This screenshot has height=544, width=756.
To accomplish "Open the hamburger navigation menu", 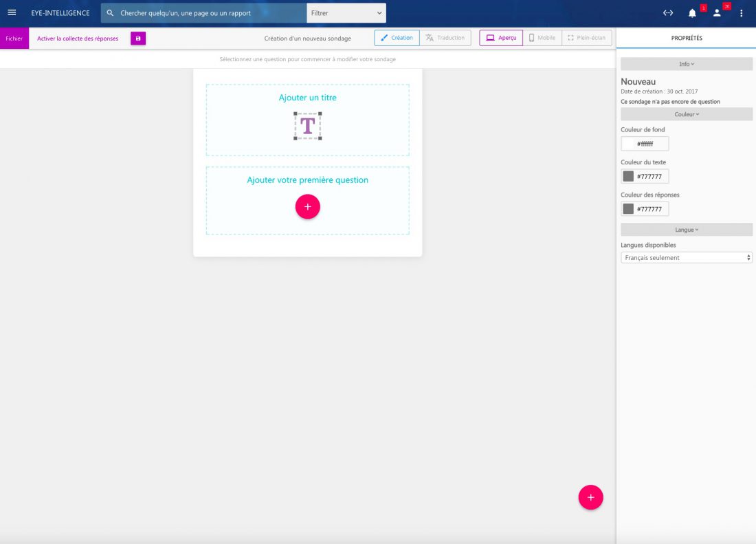I will pyautogui.click(x=12, y=12).
